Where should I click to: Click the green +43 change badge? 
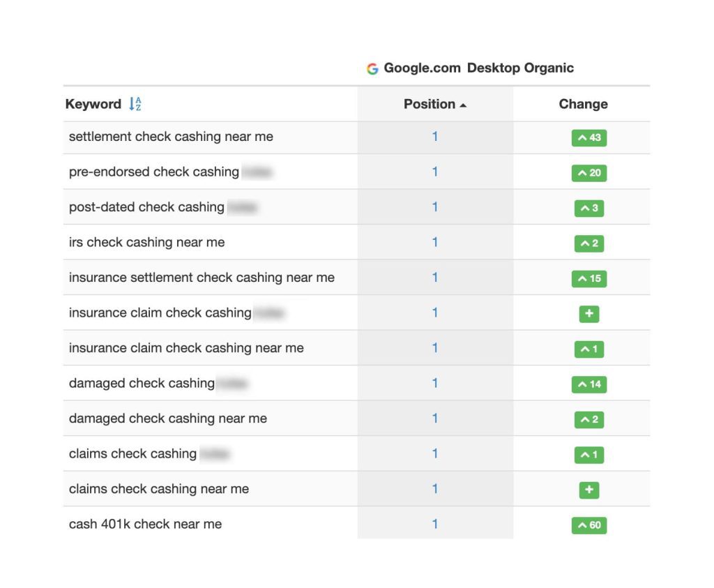pos(589,137)
